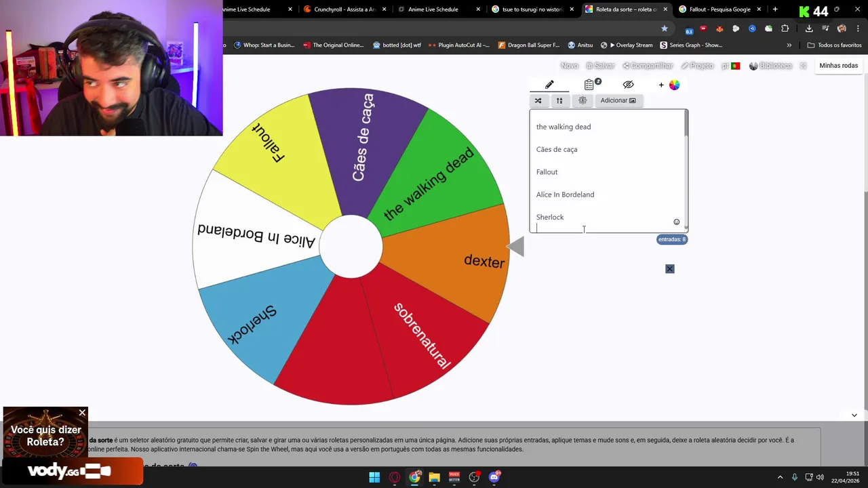Open Discord from the taskbar

click(x=494, y=477)
